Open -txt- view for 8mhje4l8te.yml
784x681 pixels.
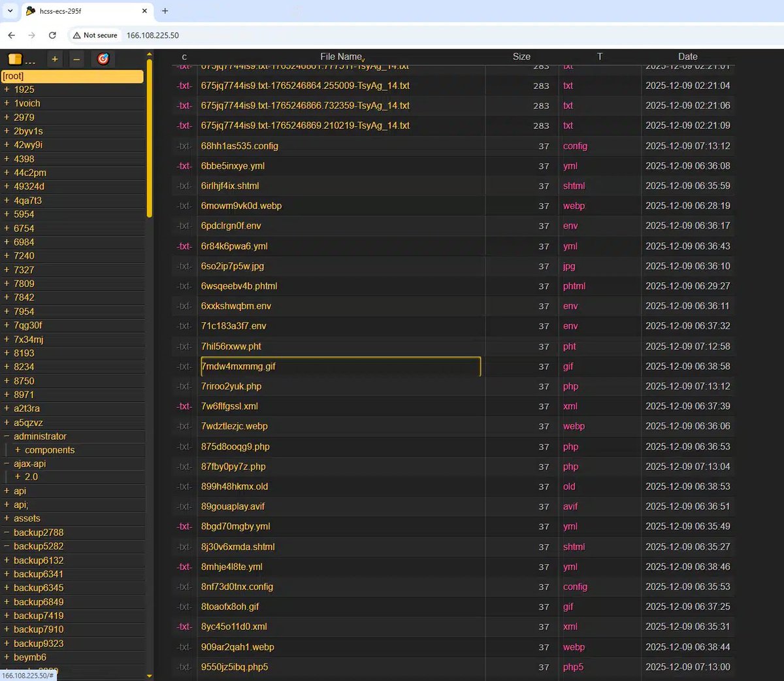184,567
